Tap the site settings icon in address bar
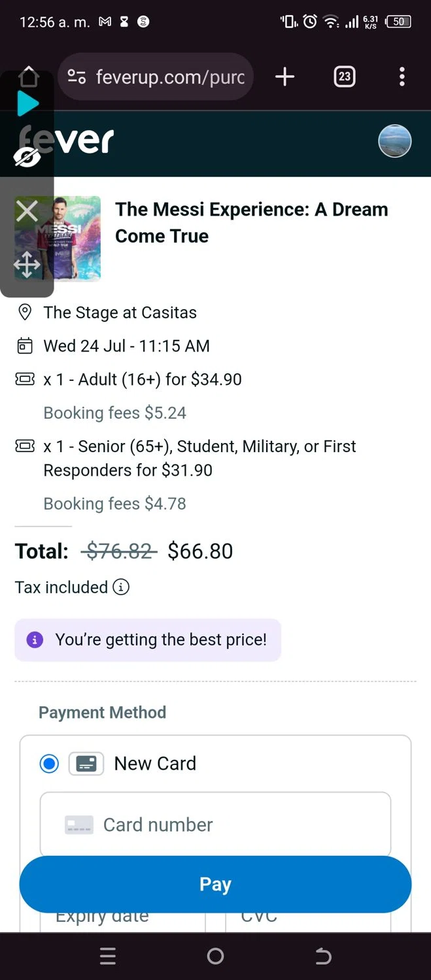This screenshot has width=431, height=980. point(77,77)
